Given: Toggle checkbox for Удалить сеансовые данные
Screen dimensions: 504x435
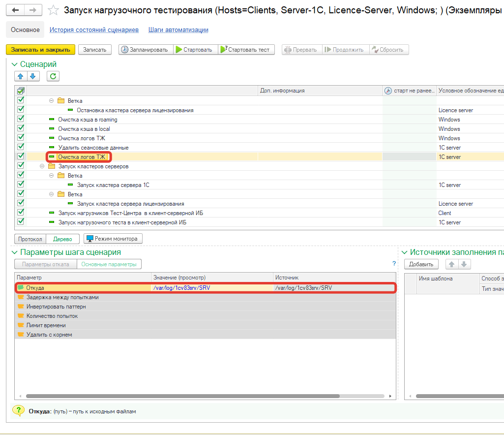Looking at the screenshot, I should [21, 148].
